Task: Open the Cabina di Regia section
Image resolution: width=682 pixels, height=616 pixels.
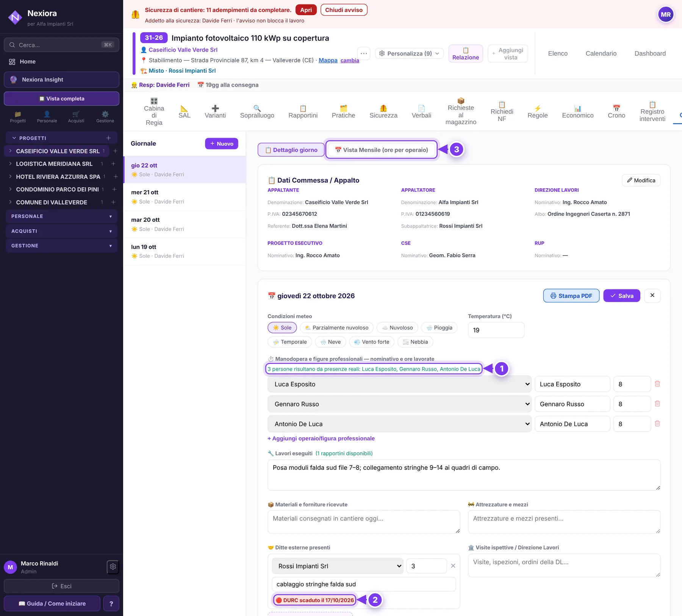Action: point(154,111)
